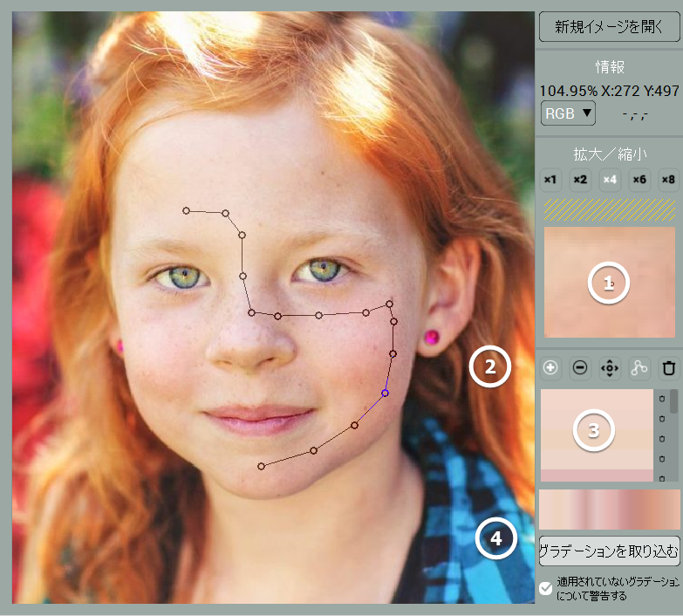Select the connected-nodes path tool

pos(639,367)
